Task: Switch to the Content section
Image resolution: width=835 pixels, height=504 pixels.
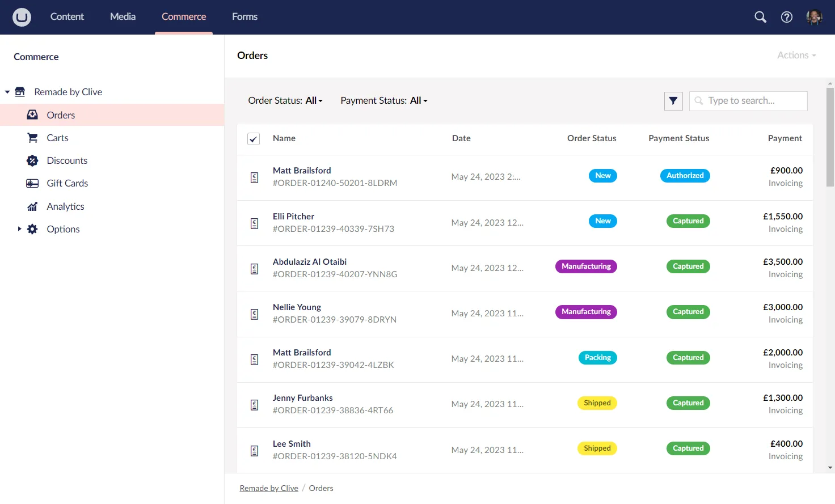Action: point(67,17)
